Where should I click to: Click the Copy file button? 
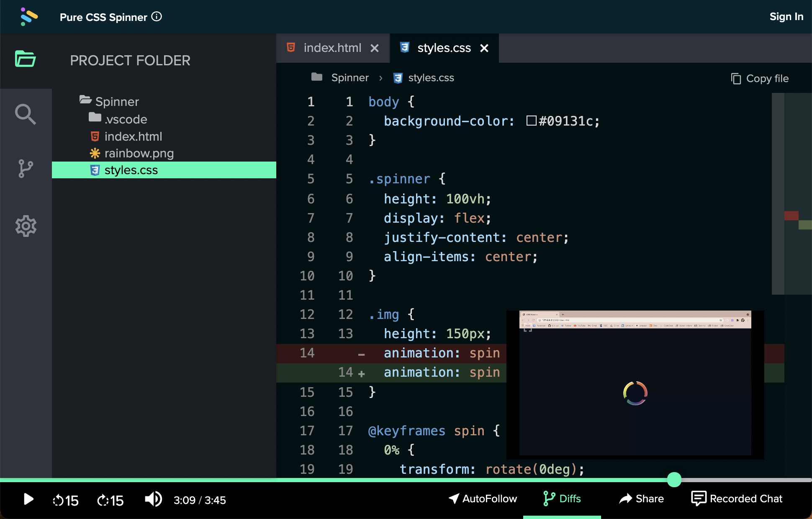coord(760,79)
